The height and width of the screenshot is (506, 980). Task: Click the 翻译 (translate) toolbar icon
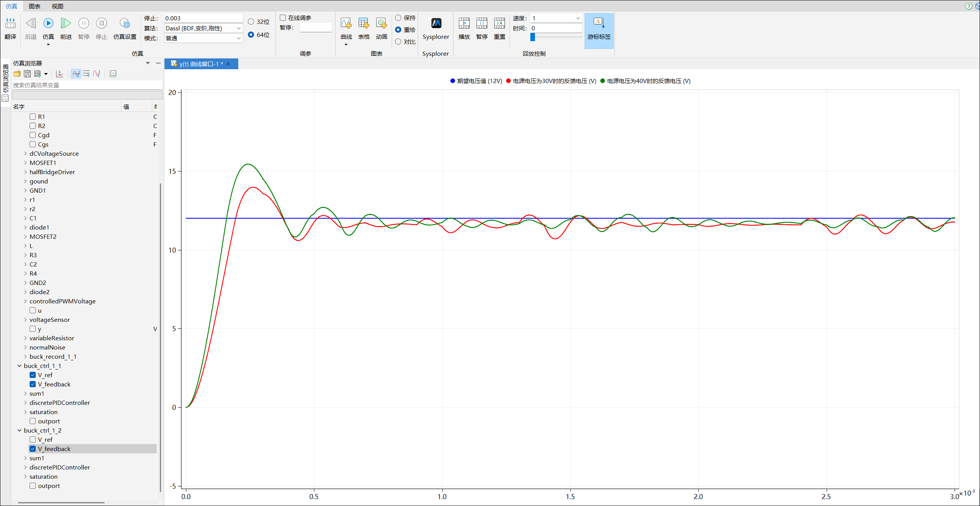[x=10, y=24]
